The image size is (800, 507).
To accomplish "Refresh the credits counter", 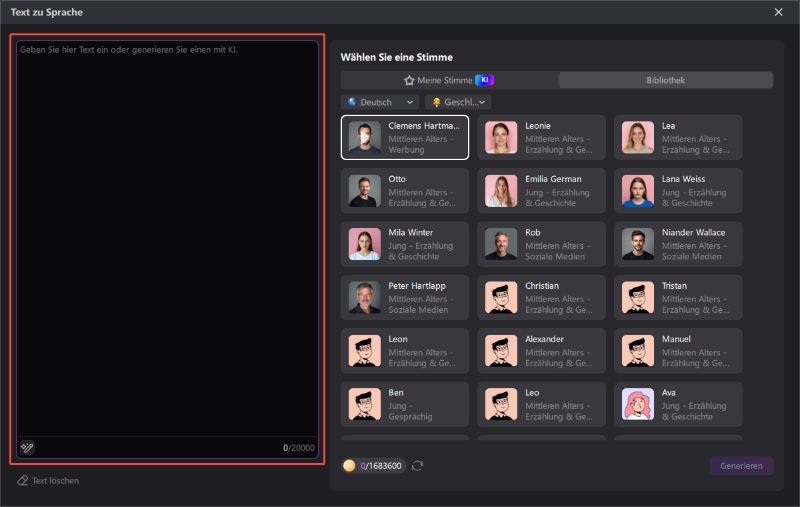I will click(417, 465).
